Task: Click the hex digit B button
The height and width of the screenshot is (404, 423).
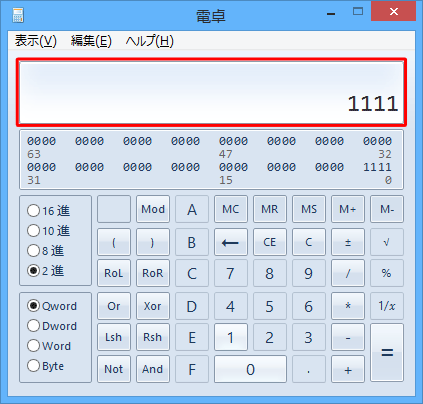Action: (x=192, y=242)
